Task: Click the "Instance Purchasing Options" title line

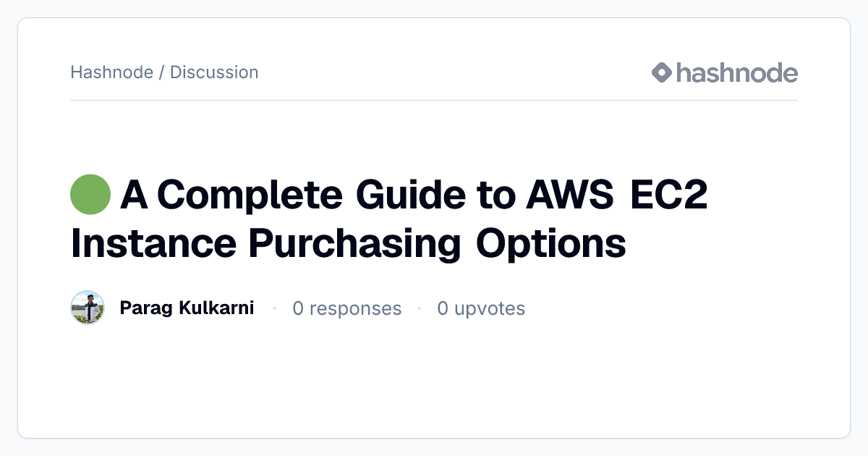Action: 348,244
